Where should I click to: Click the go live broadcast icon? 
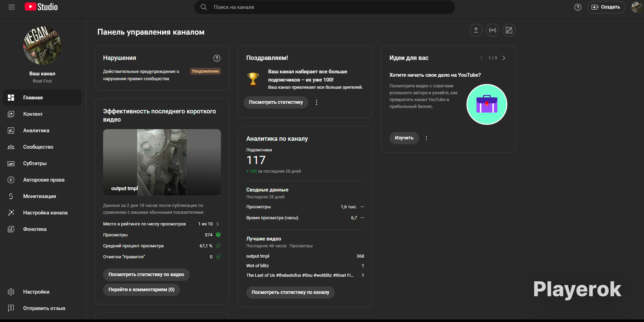pyautogui.click(x=493, y=30)
